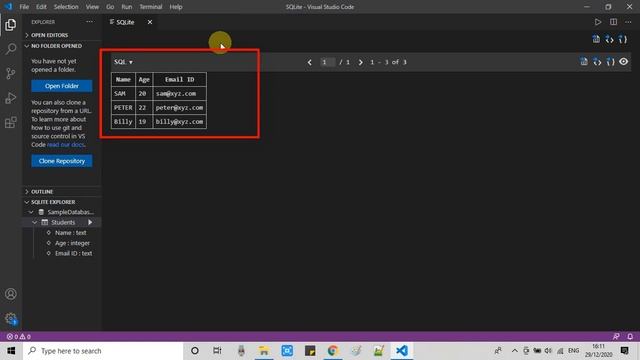Click the taskbar search box
The image size is (640, 360).
[103, 351]
